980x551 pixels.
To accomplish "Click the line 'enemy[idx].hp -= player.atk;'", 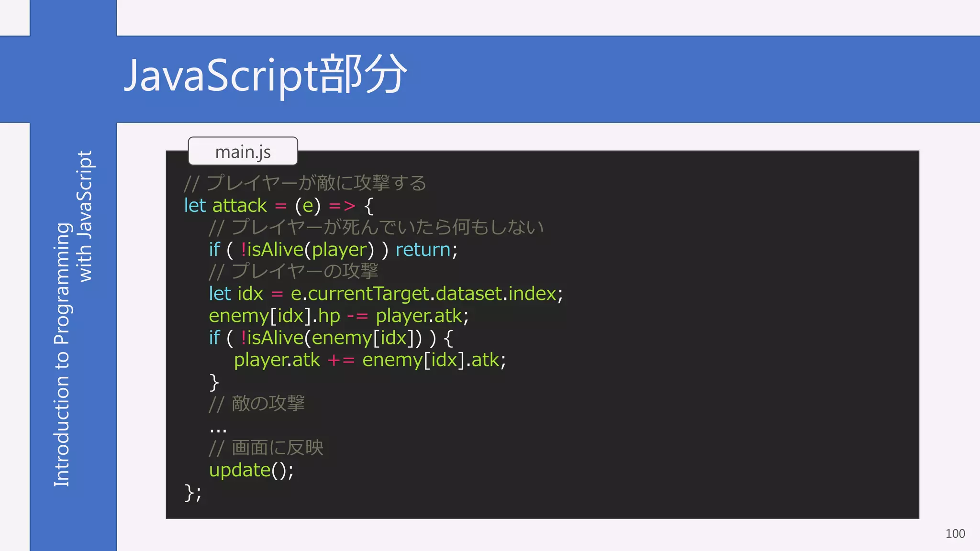I will pyautogui.click(x=339, y=316).
